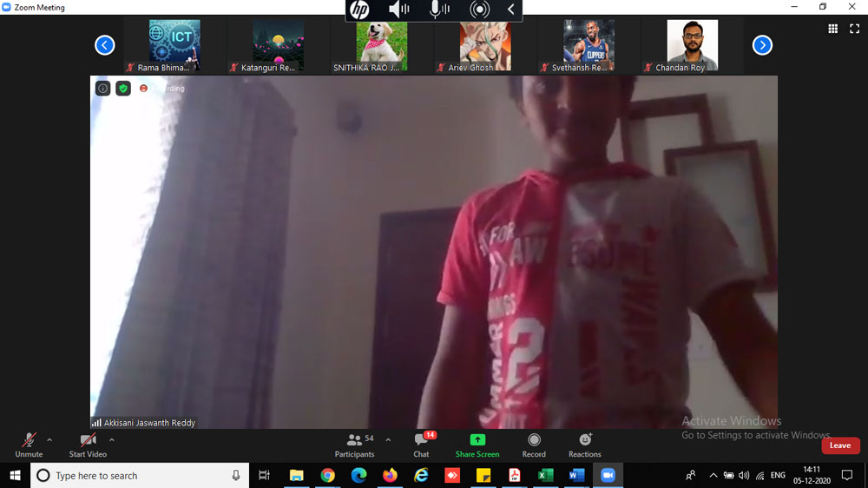Open the People icon in system tray

click(690, 475)
